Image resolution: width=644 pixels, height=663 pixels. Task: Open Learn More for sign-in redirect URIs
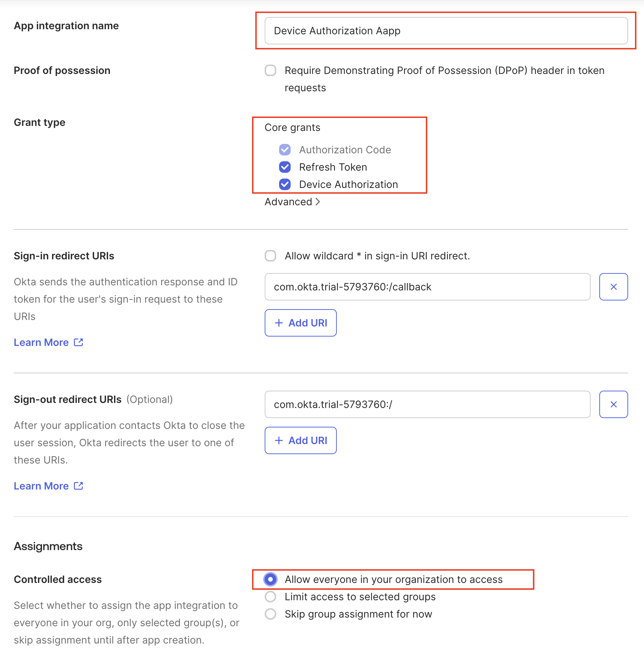pyautogui.click(x=41, y=342)
